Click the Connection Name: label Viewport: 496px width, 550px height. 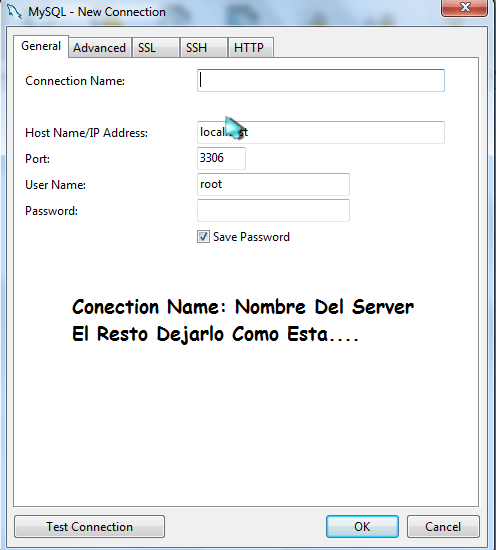click(75, 81)
